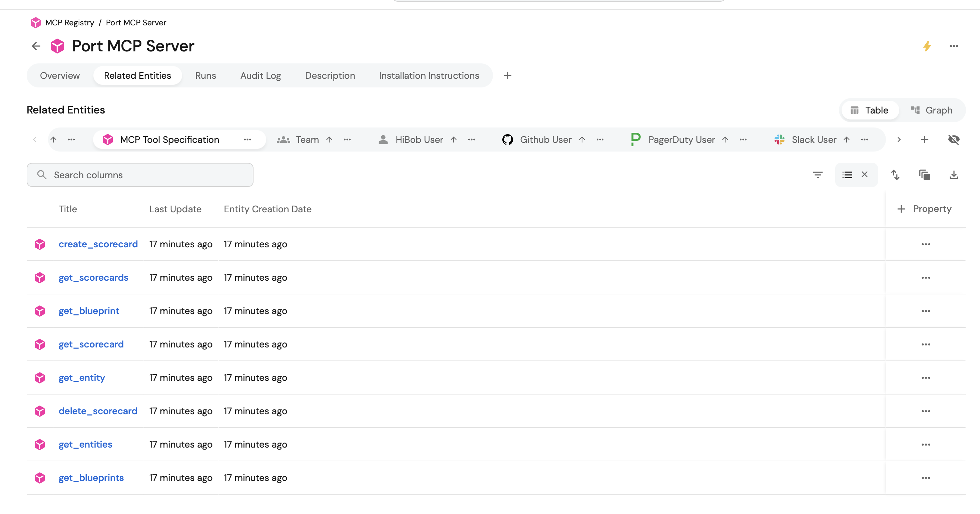Click the download table data icon

[x=954, y=175]
